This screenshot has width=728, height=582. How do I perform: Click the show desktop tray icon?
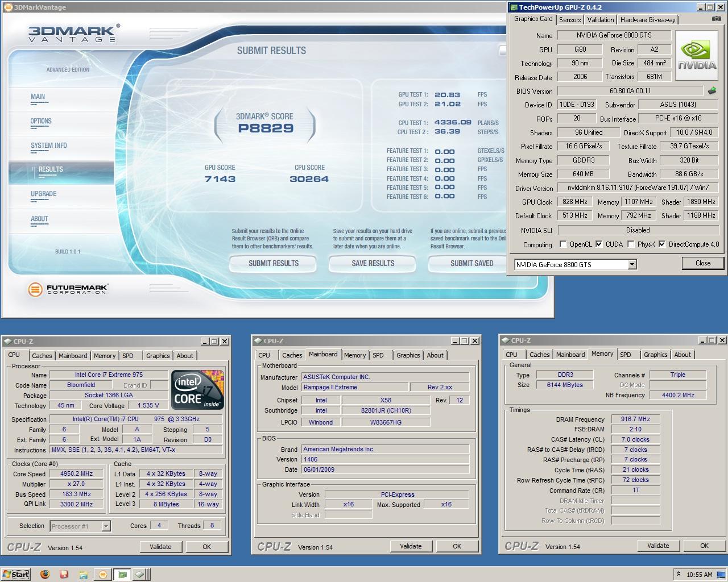720,574
